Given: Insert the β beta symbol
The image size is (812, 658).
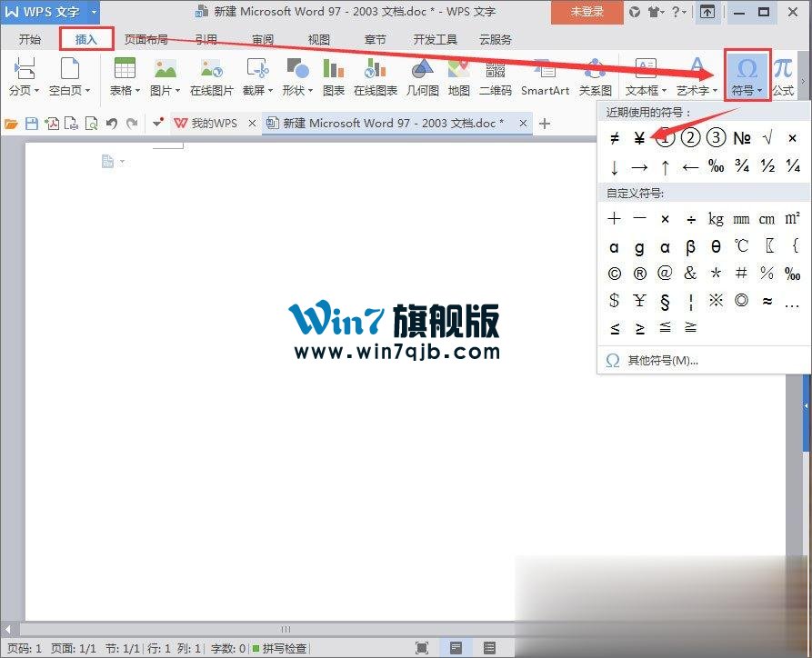Looking at the screenshot, I should [x=690, y=247].
